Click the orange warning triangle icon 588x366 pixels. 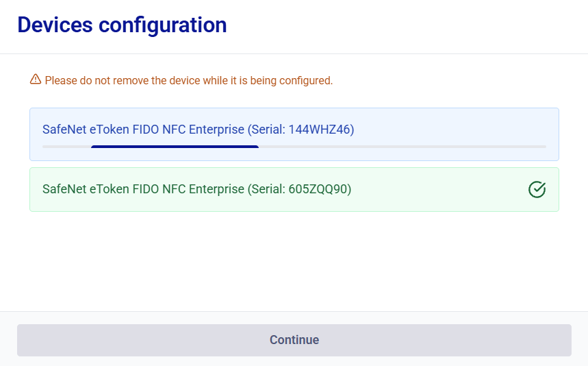click(x=36, y=80)
